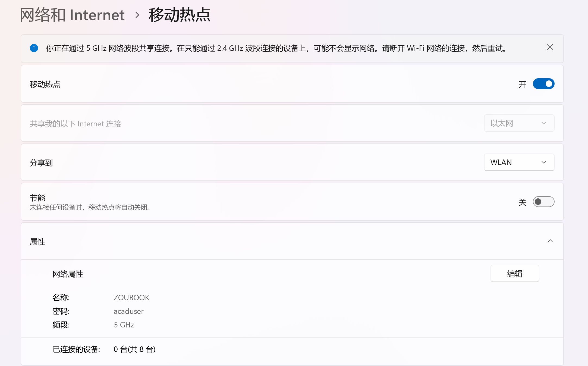The width and height of the screenshot is (588, 366).
Task: Click the blue info icon in banner
Action: (34, 48)
